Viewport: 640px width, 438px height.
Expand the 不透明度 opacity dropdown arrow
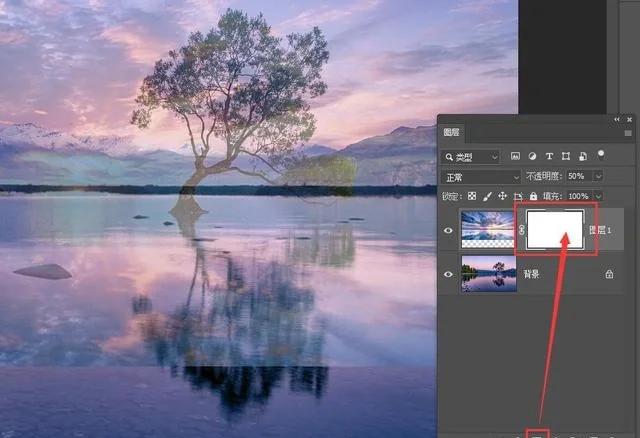(598, 177)
